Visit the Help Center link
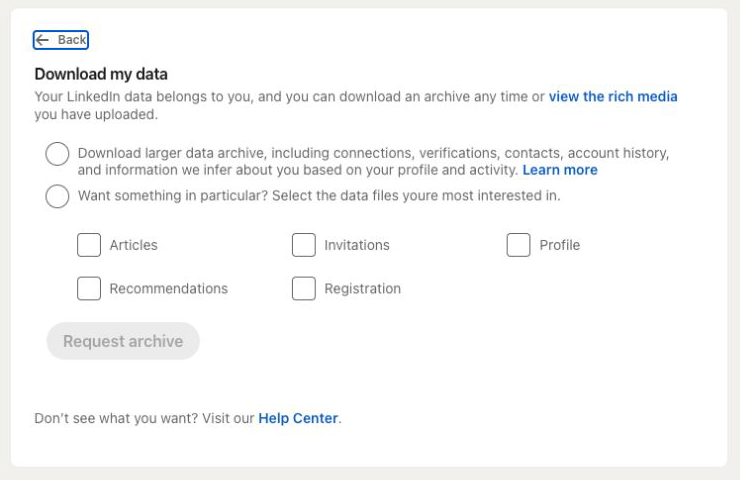Viewport: 740px width, 480px height. [x=298, y=418]
